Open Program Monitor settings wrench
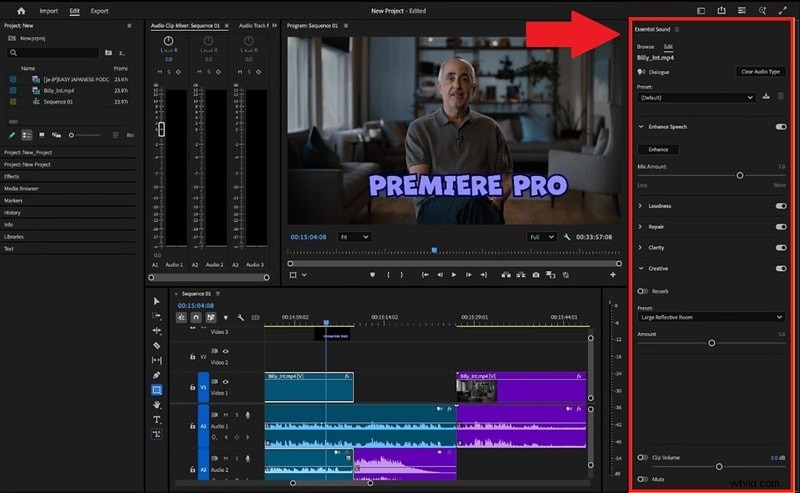 pos(567,237)
